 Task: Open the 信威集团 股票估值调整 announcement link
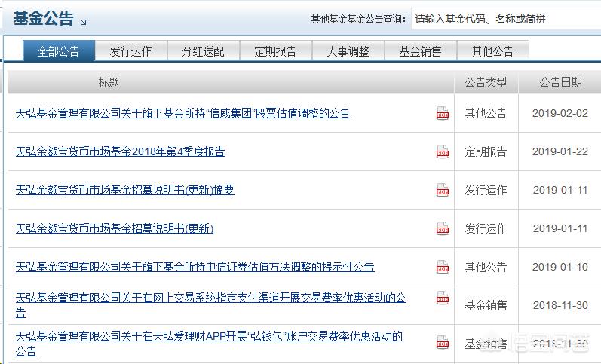point(182,113)
